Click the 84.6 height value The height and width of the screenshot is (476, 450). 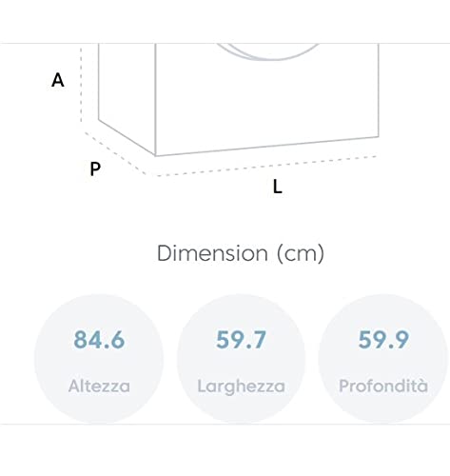pos(99,340)
